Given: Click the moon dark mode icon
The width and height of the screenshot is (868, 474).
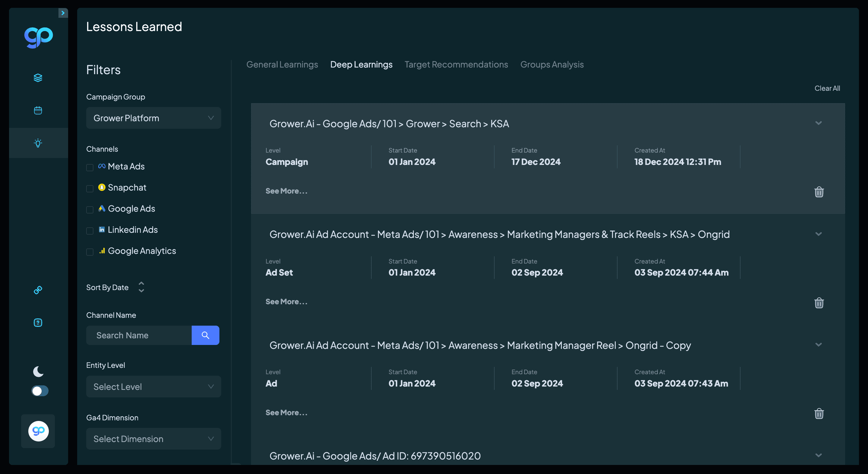Looking at the screenshot, I should (x=38, y=371).
